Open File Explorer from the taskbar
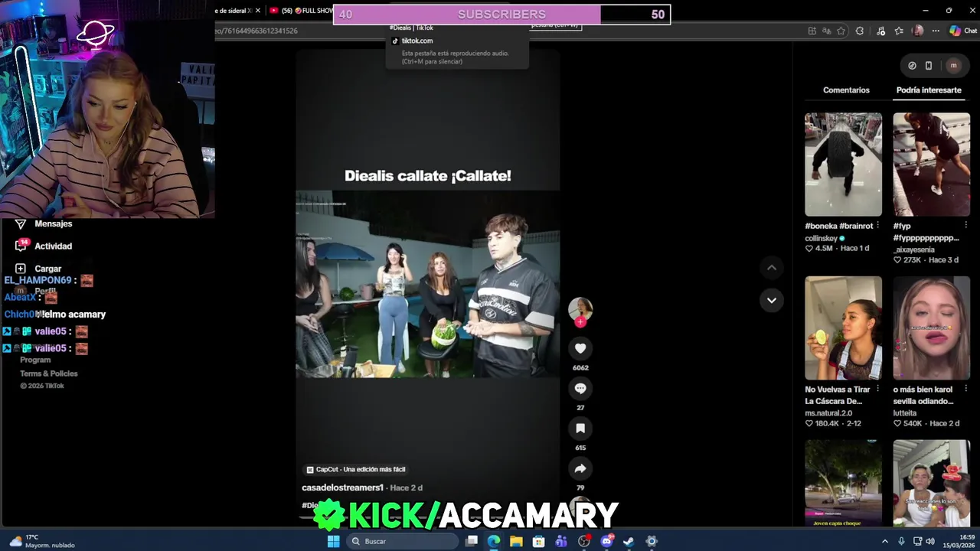 [516, 541]
